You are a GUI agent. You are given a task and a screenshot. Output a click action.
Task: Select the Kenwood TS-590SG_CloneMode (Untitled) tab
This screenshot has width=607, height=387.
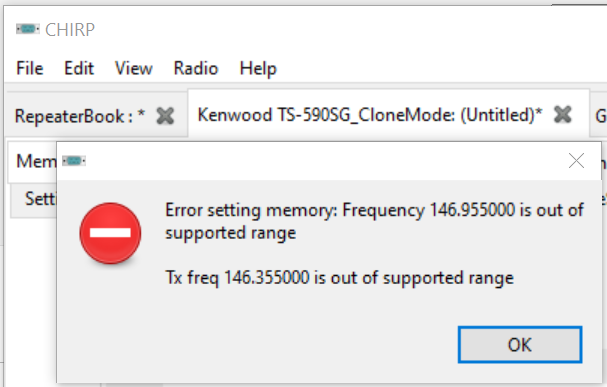(x=370, y=115)
